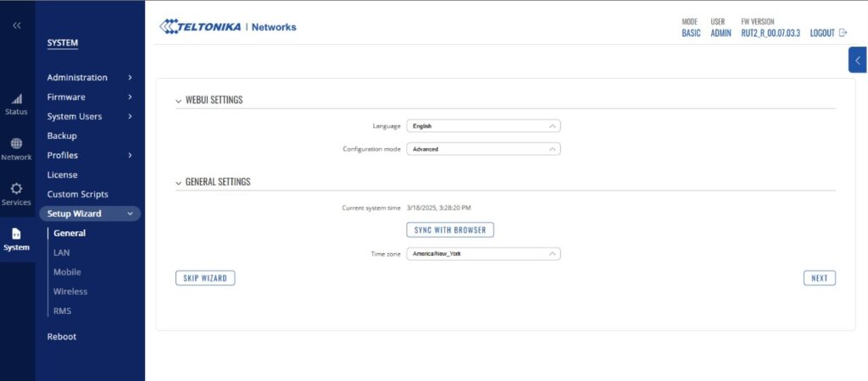The height and width of the screenshot is (381, 868).
Task: Open the Time zone dropdown
Action: 483,253
